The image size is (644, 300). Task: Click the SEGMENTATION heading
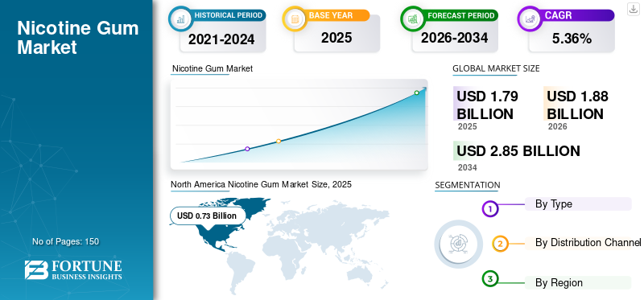(468, 185)
